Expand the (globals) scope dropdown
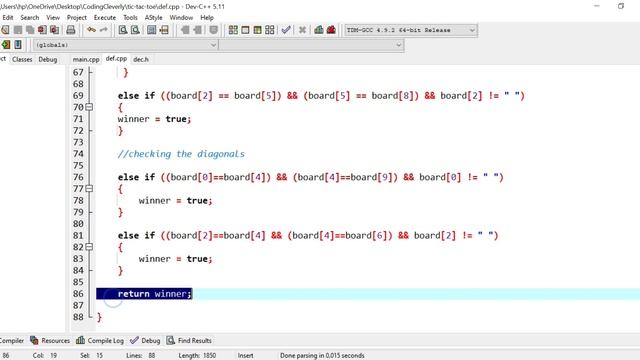The height and width of the screenshot is (360, 640). click(x=126, y=45)
